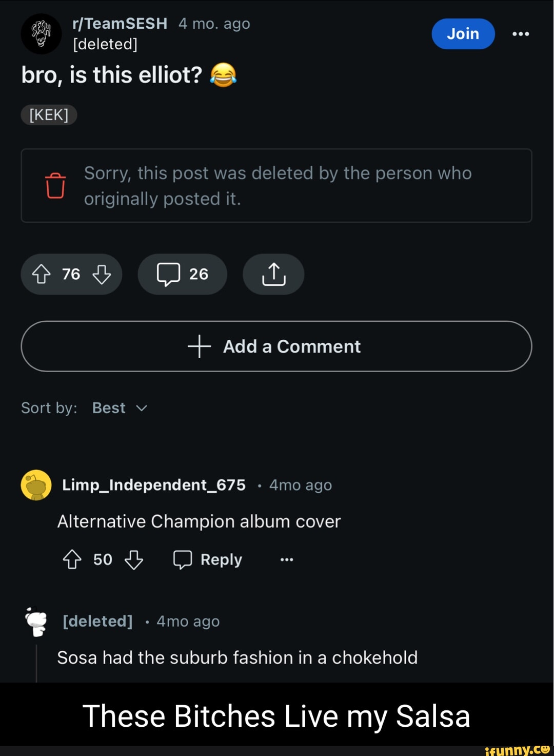Open the Sort by Best dropdown
This screenshot has width=554, height=756.
point(119,408)
